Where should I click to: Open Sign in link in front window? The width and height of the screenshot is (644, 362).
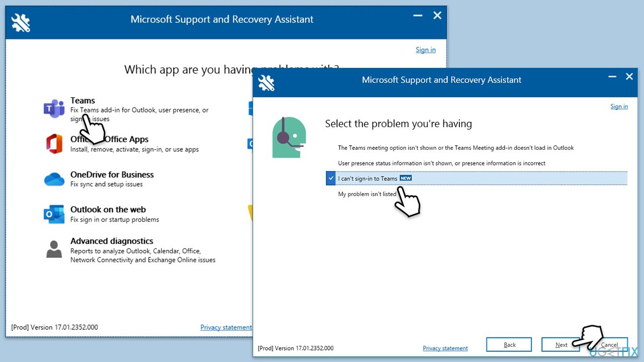tap(619, 106)
